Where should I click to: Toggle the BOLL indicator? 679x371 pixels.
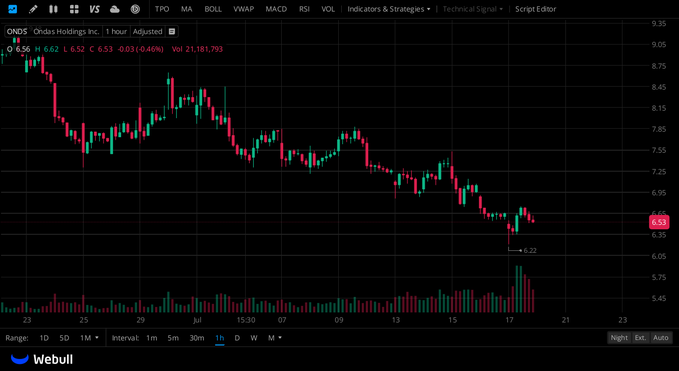coord(213,9)
